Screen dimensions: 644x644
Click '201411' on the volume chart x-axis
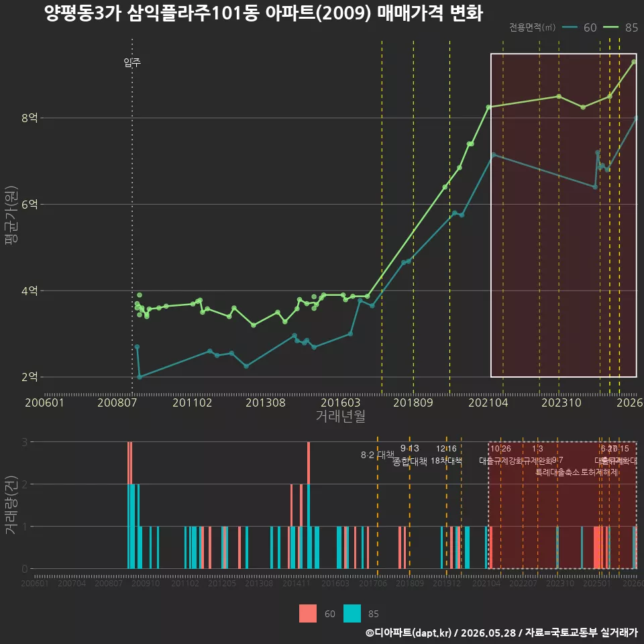(296, 583)
